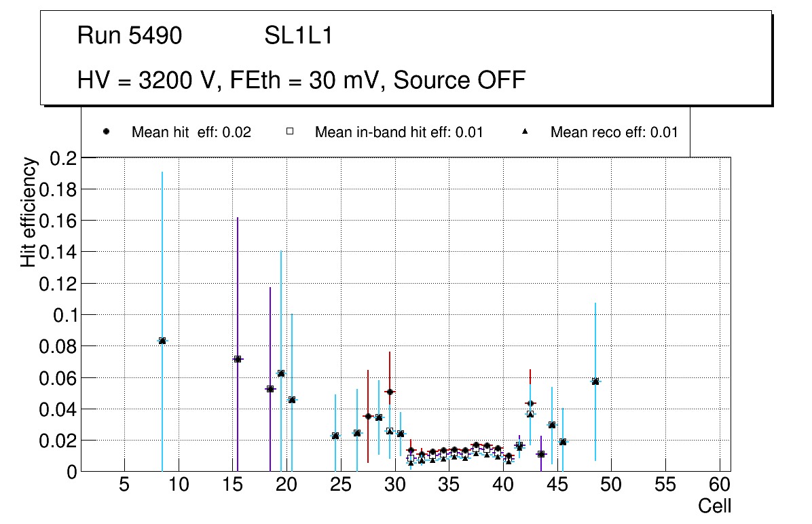This screenshot has width=812, height=524.
Task: Click the data point at 0.063 efficiency
Action: pyautogui.click(x=281, y=373)
